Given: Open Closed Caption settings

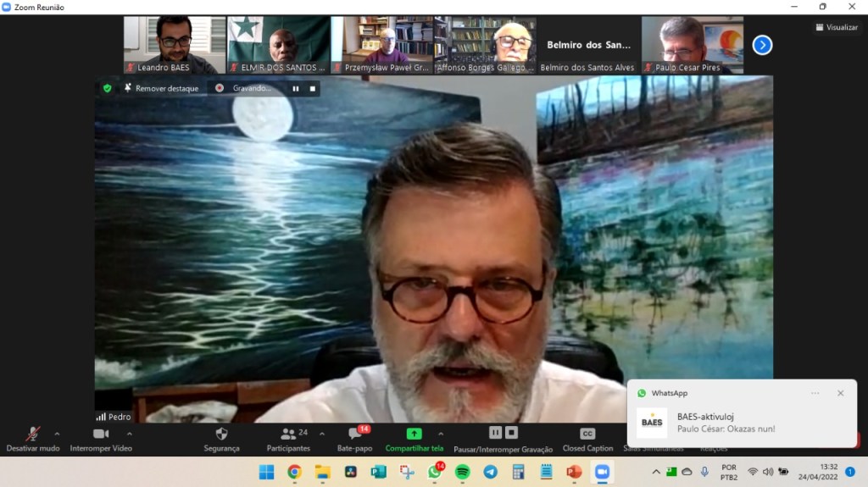Looking at the screenshot, I should click(x=587, y=434).
